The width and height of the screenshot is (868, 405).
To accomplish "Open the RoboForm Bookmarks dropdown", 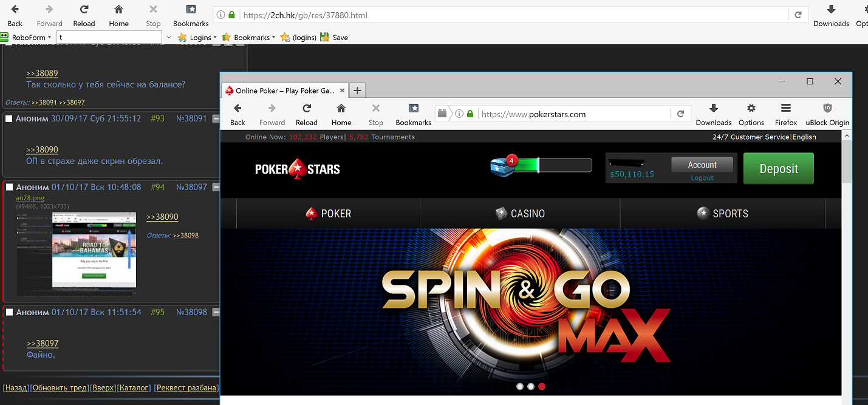I will [248, 38].
